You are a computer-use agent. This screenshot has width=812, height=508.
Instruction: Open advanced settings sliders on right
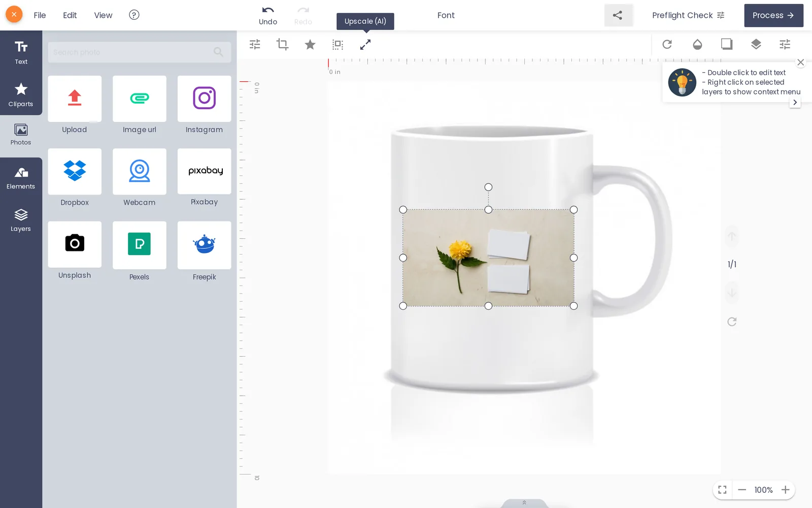[x=785, y=44]
